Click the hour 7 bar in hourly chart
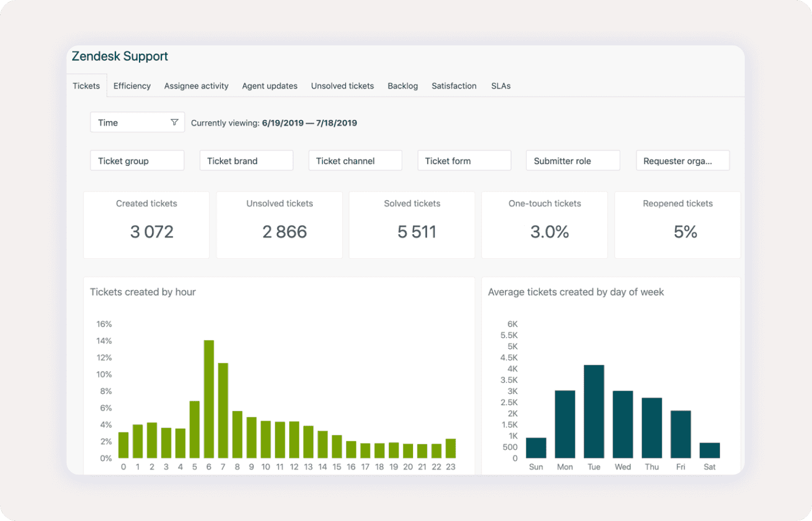This screenshot has height=521, width=812. point(223,411)
